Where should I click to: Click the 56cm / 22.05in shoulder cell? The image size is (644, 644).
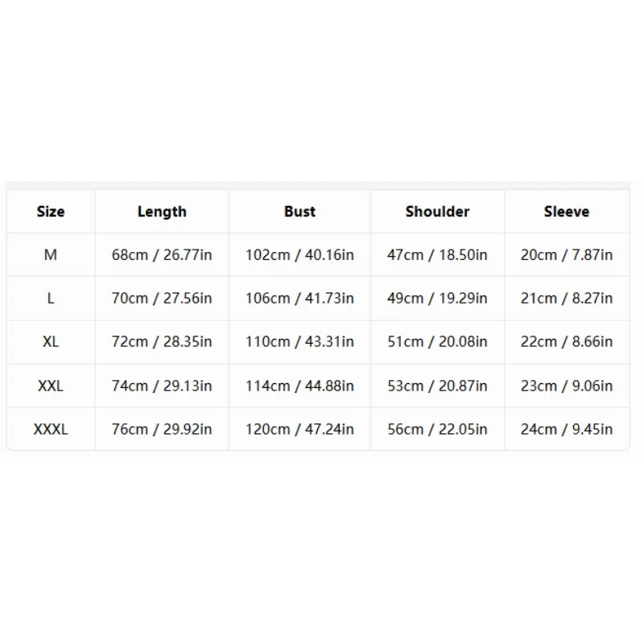437,429
